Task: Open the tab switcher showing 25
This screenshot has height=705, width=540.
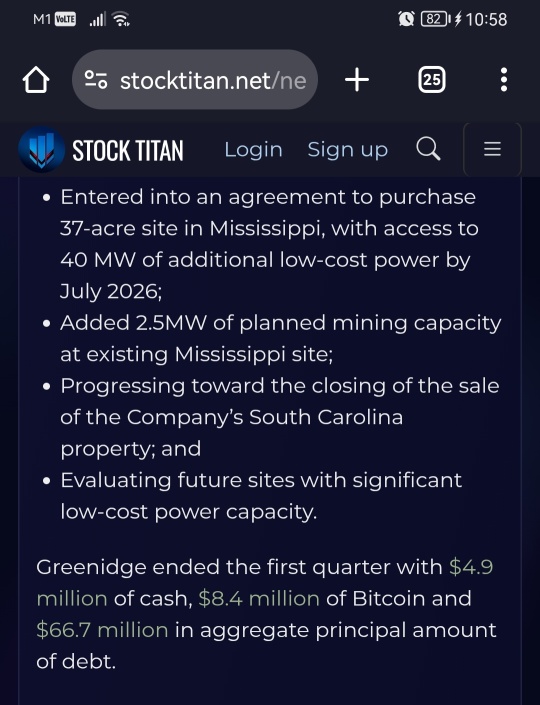Action: point(432,80)
